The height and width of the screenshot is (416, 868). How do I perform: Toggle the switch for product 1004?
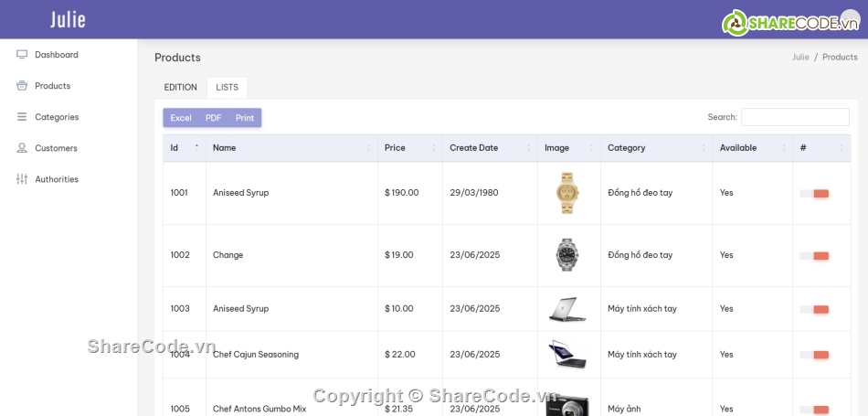pos(814,355)
